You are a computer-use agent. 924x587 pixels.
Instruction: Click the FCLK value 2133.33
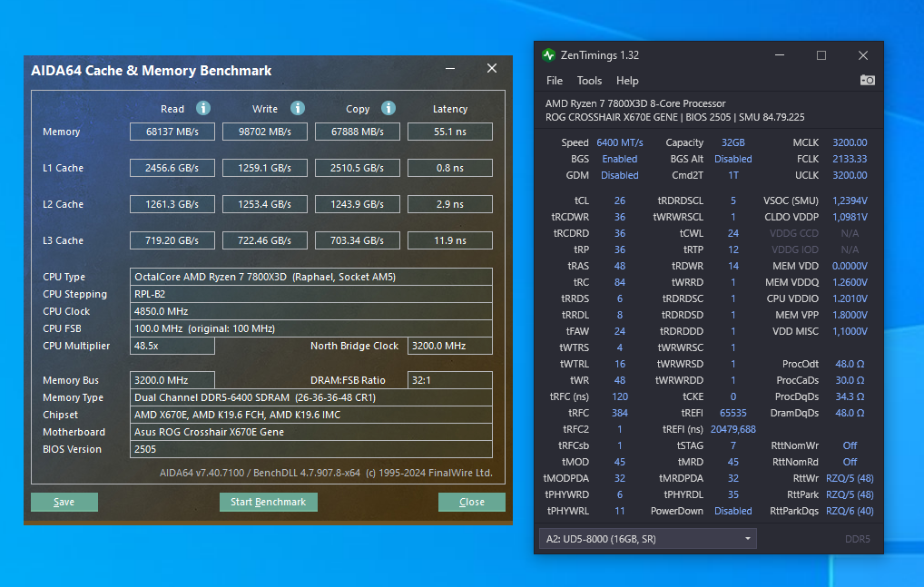850,159
